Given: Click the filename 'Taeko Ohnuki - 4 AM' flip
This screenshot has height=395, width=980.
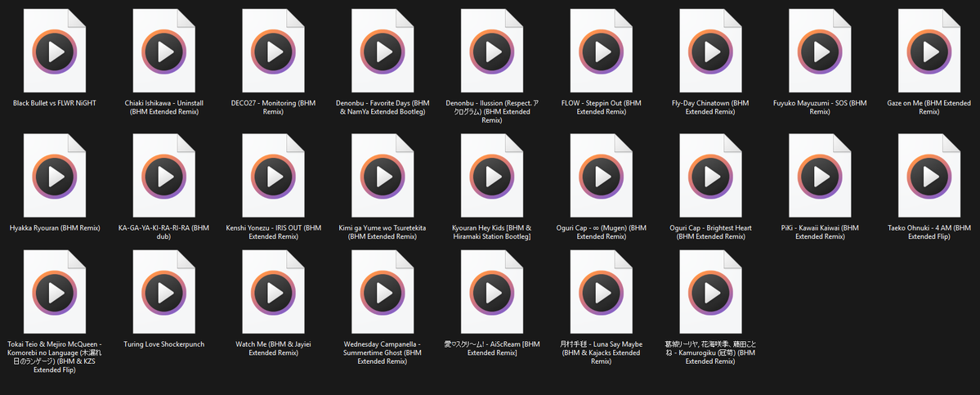Looking at the screenshot, I should pos(929,232).
